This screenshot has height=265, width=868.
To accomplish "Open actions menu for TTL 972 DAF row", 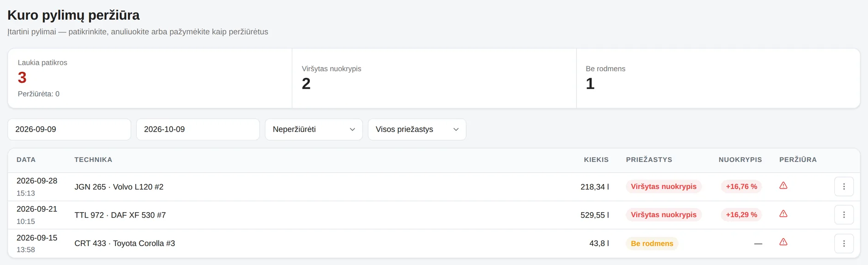I will 844,215.
